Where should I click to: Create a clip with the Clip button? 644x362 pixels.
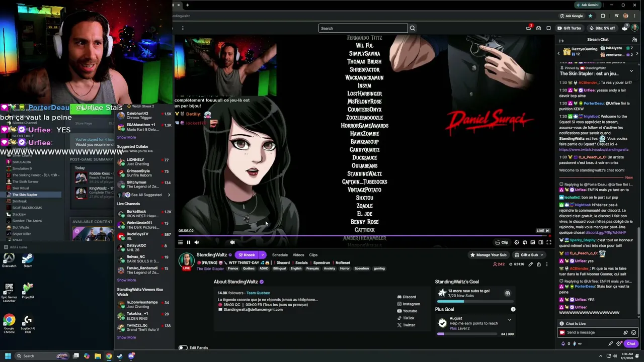(x=502, y=242)
